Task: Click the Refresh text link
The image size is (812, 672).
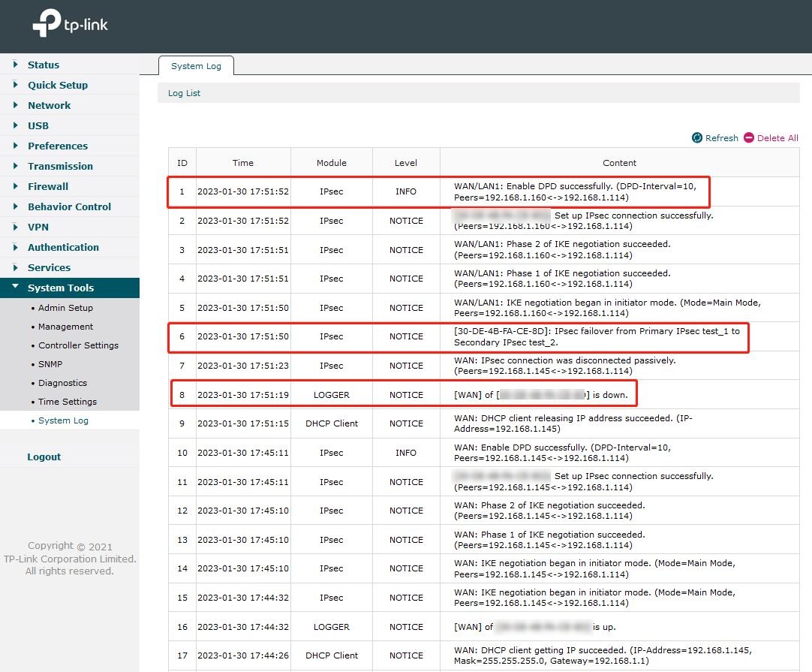Action: 721,138
